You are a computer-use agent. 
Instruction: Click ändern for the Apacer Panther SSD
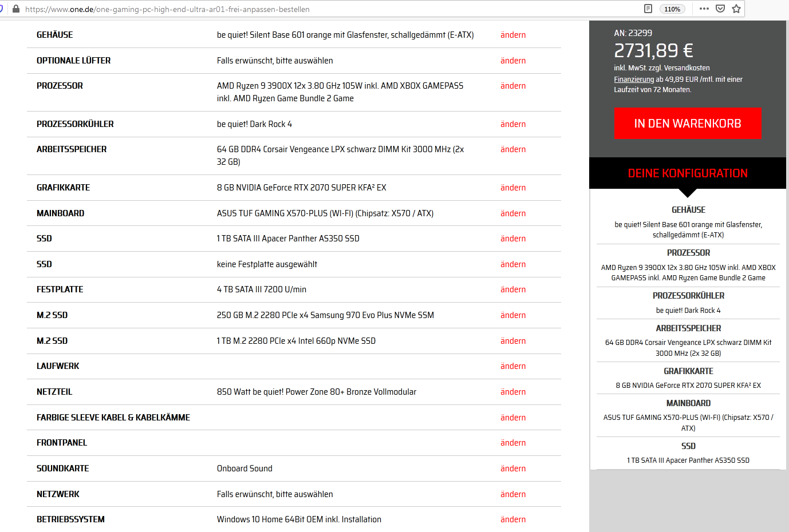513,239
